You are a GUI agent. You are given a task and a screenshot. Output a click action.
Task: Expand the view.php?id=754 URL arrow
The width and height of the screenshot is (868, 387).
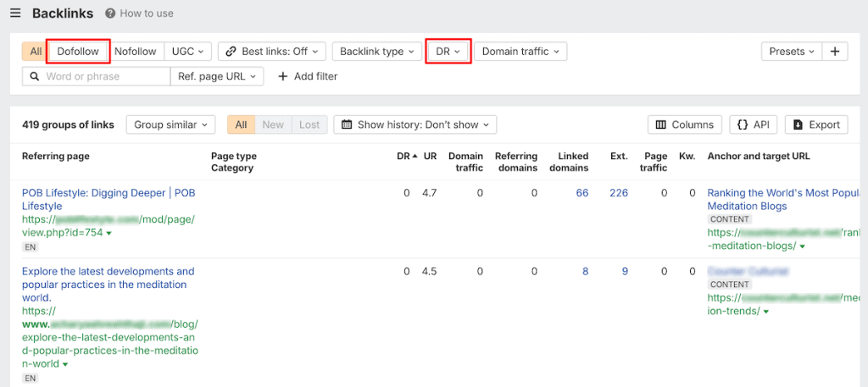click(109, 234)
